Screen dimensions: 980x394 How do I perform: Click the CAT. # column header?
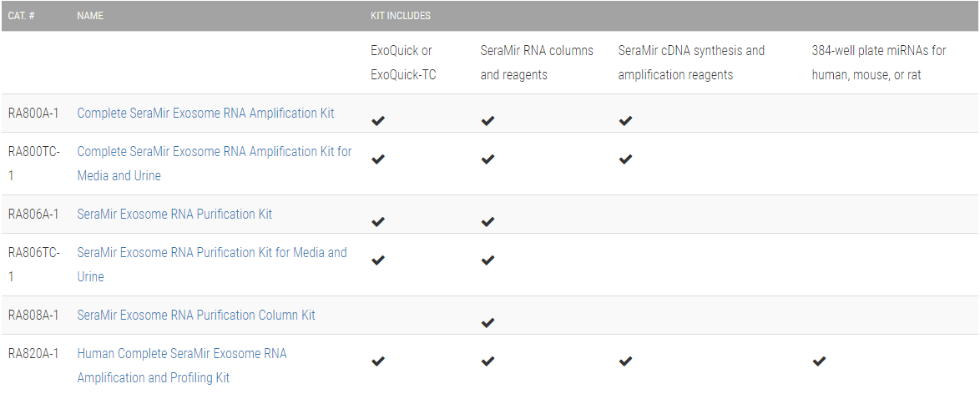21,16
